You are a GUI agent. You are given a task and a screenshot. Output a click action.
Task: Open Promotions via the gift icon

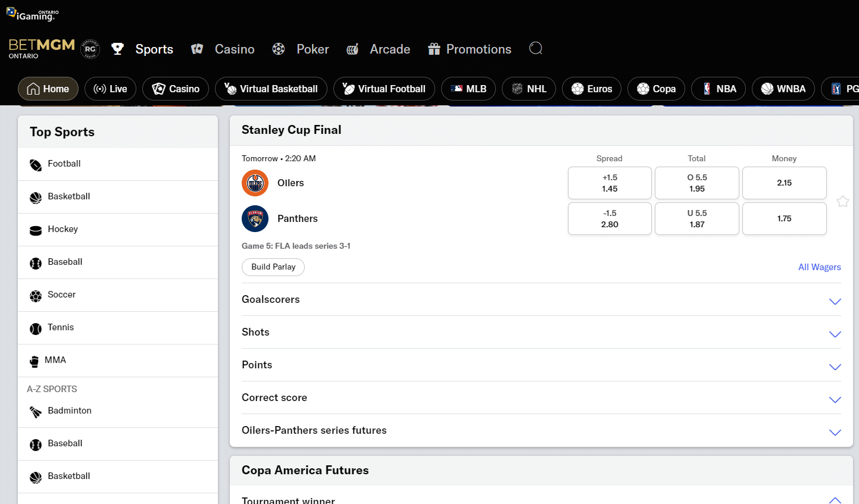(x=435, y=49)
